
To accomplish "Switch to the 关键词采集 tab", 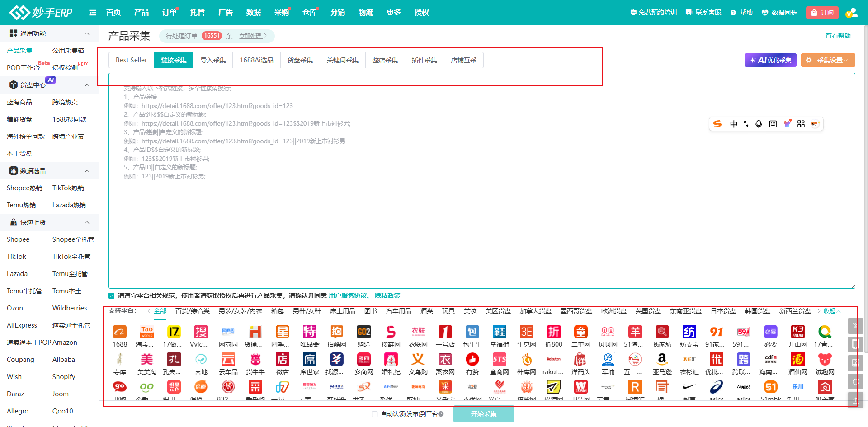I will [342, 60].
